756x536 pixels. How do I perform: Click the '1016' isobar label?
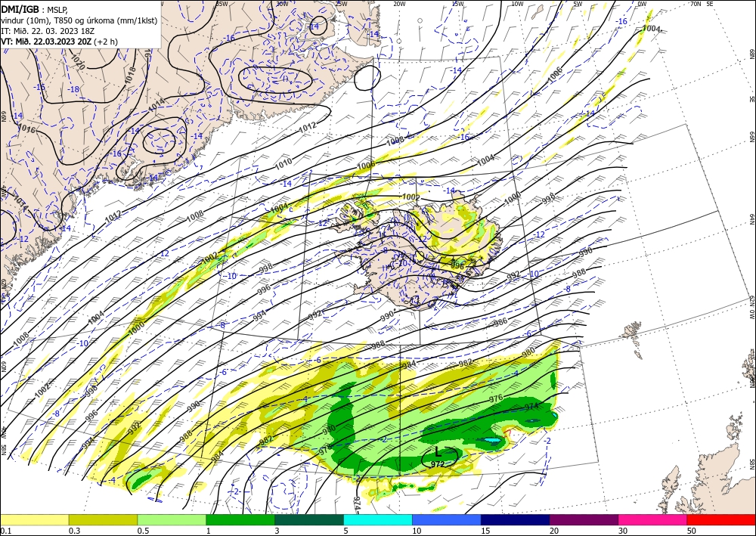pyautogui.click(x=27, y=129)
